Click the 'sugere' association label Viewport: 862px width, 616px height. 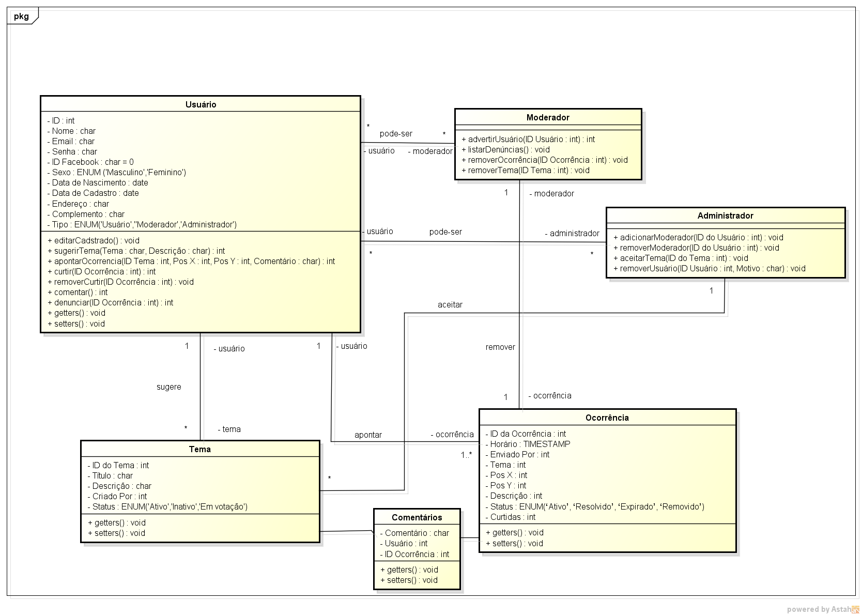[169, 387]
